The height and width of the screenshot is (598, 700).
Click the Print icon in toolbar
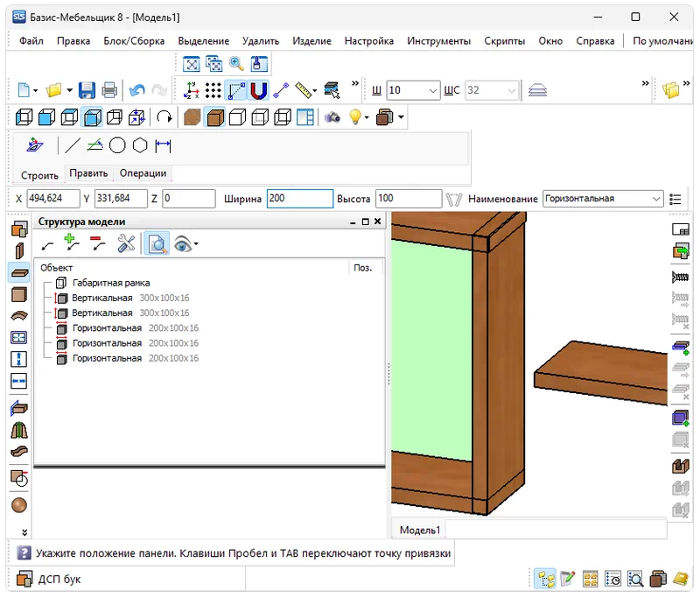[x=109, y=90]
